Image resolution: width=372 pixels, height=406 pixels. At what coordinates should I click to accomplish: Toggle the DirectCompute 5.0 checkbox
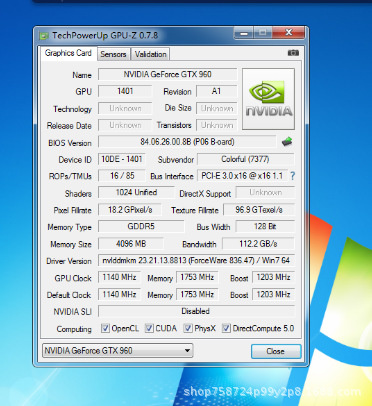(226, 328)
